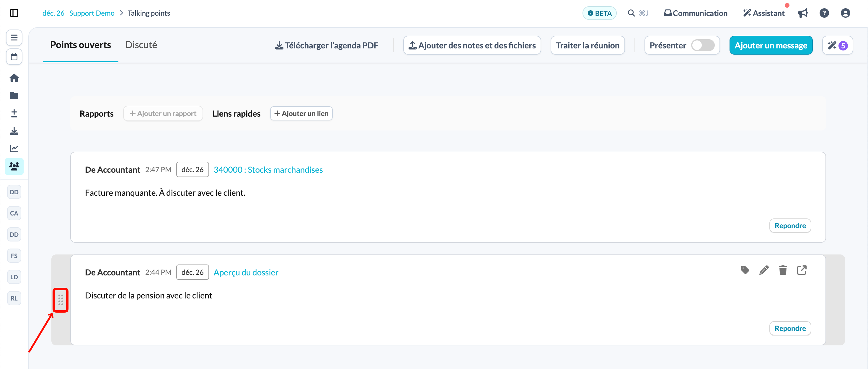Open the pension message in external link icon
The image size is (868, 369).
(802, 270)
